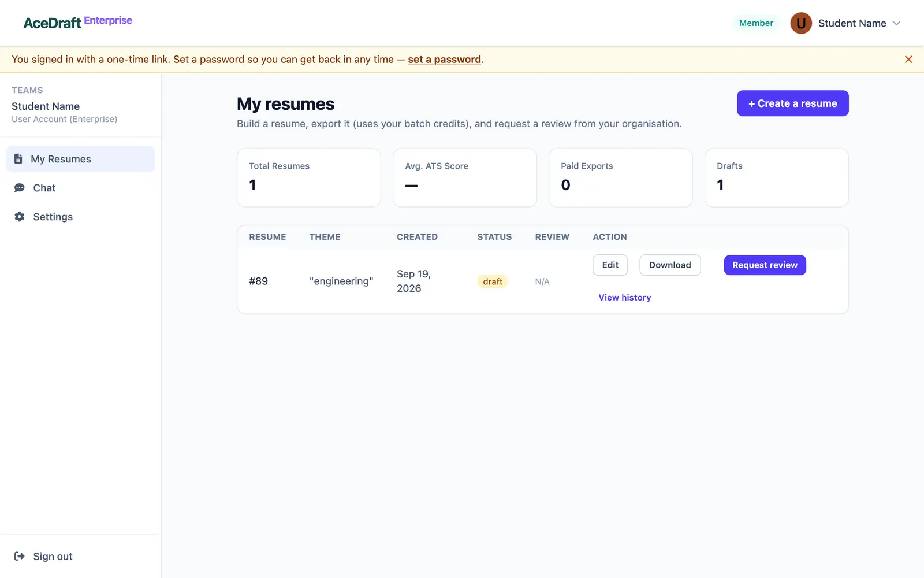Go to Settings in sidebar

click(80, 217)
